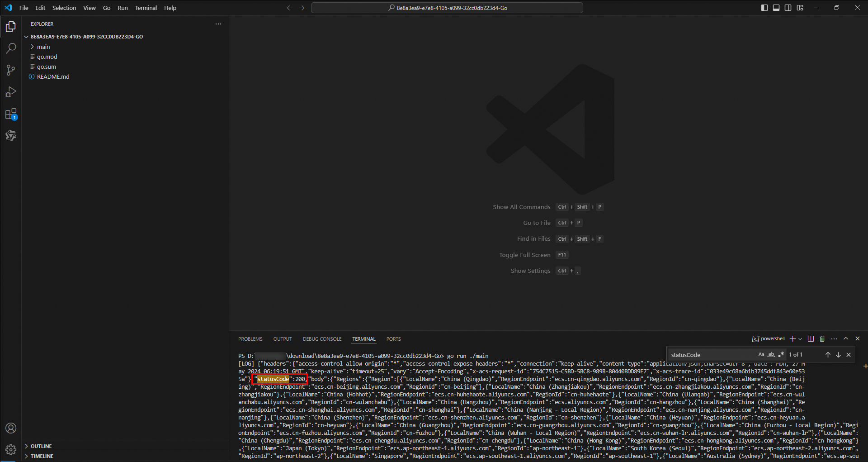Screen dimensions: 868x462
Task: Go back with the navigation arrow
Action: click(290, 8)
